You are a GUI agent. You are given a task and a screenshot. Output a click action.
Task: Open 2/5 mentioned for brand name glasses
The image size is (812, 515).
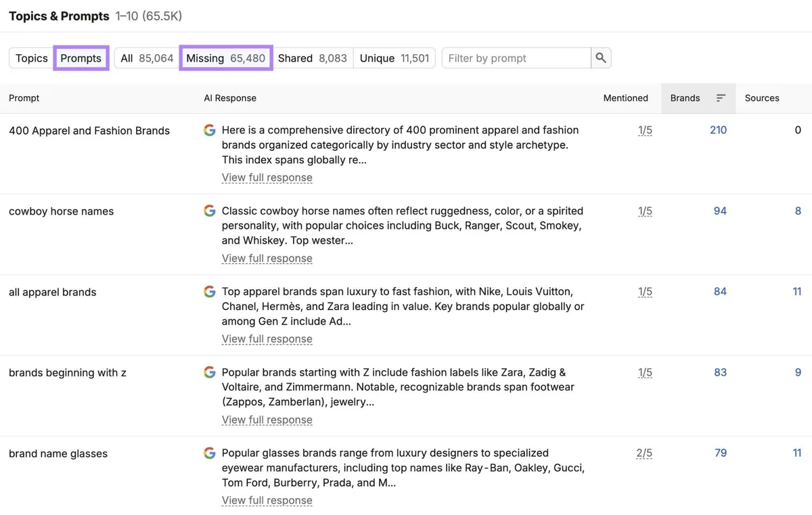(x=644, y=453)
